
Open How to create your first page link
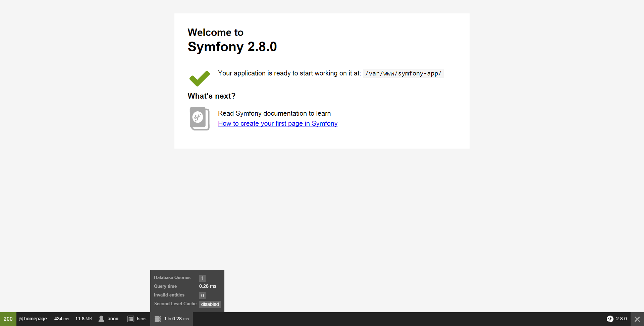(278, 123)
